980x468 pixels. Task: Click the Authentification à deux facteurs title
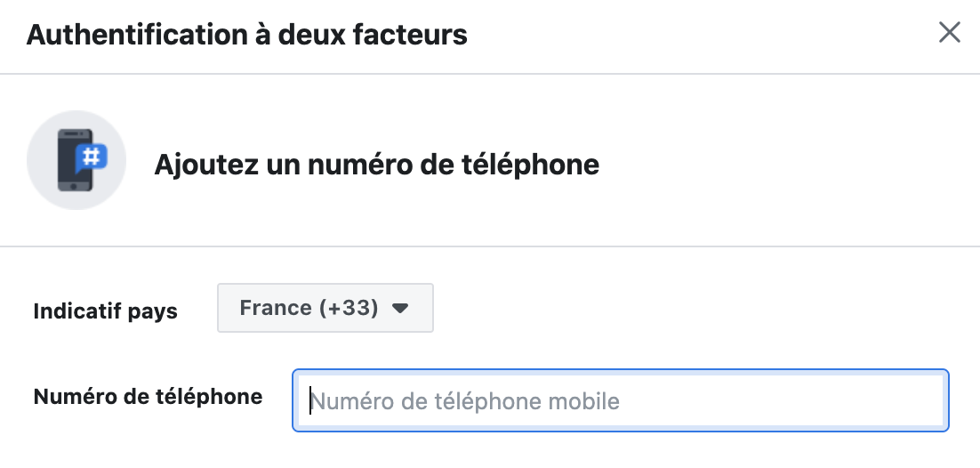tap(247, 35)
